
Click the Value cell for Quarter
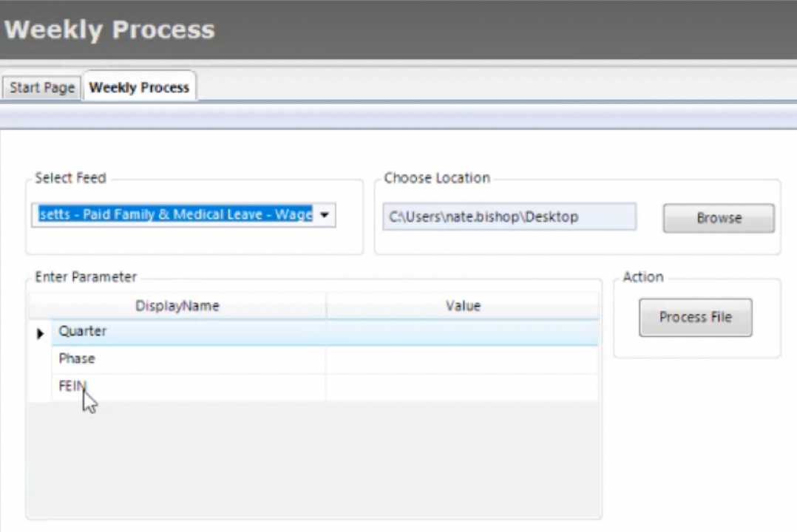(x=462, y=332)
